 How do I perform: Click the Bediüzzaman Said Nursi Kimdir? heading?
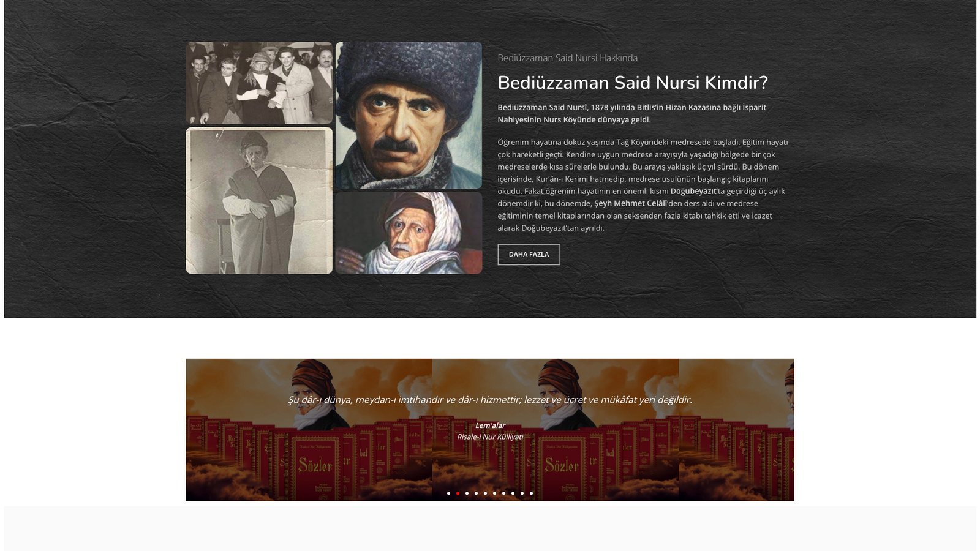pyautogui.click(x=632, y=83)
